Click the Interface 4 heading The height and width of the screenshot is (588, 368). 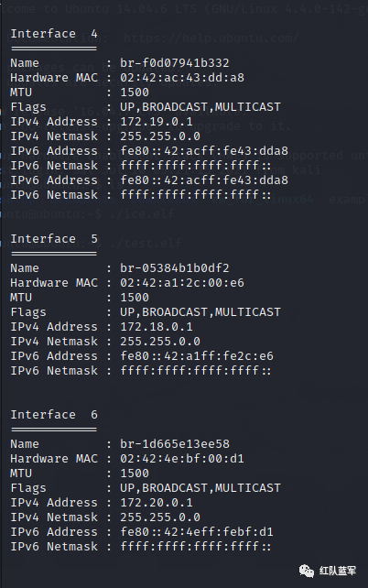pyautogui.click(x=54, y=34)
